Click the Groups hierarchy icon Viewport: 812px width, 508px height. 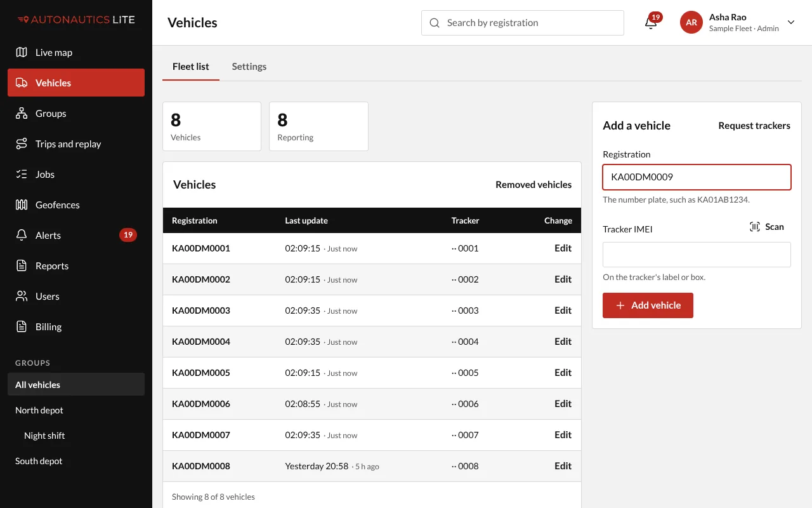pos(22,113)
